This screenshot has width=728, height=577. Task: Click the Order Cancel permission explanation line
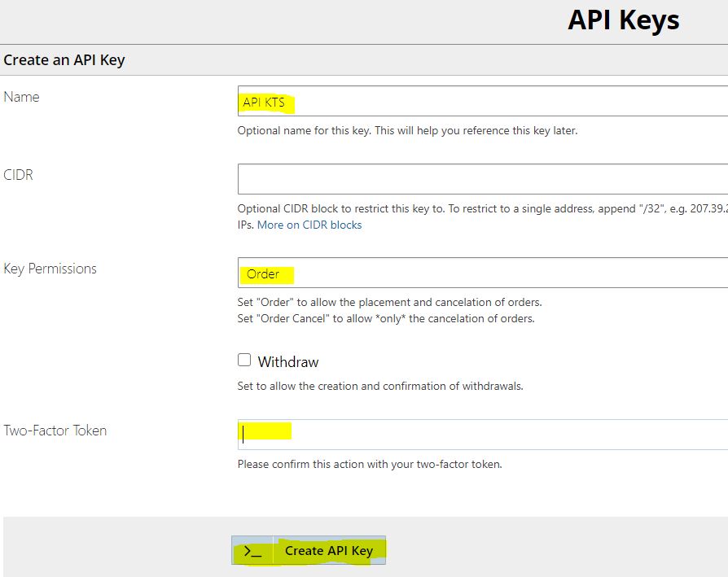(386, 318)
